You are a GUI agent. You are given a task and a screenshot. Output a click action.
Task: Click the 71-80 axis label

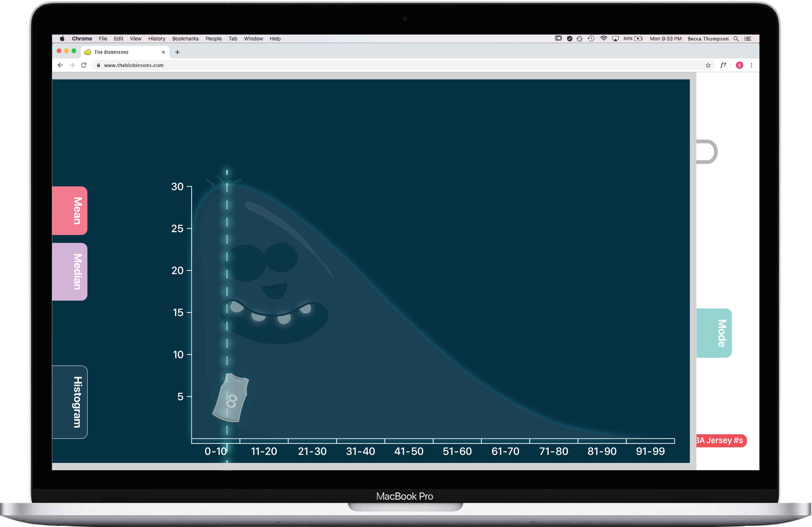click(x=554, y=451)
